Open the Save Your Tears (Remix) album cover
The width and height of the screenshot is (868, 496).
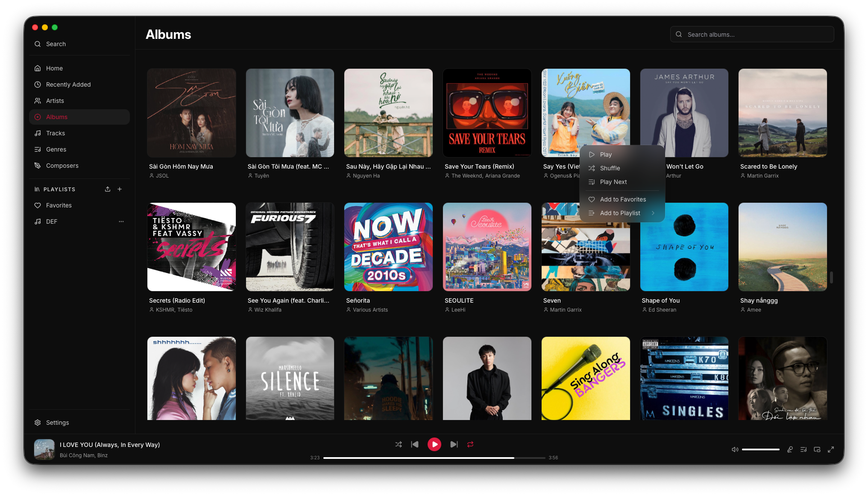[x=487, y=113]
